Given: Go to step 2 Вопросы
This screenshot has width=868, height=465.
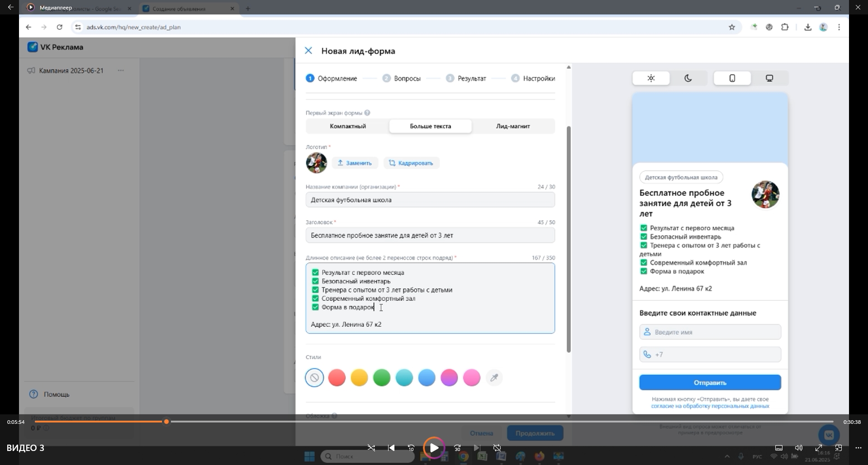Looking at the screenshot, I should click(x=401, y=78).
